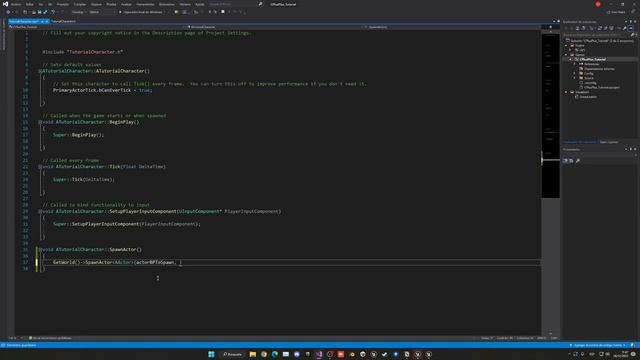Open File Explorer from the taskbar
This screenshot has height=360, width=640.
coord(253,354)
